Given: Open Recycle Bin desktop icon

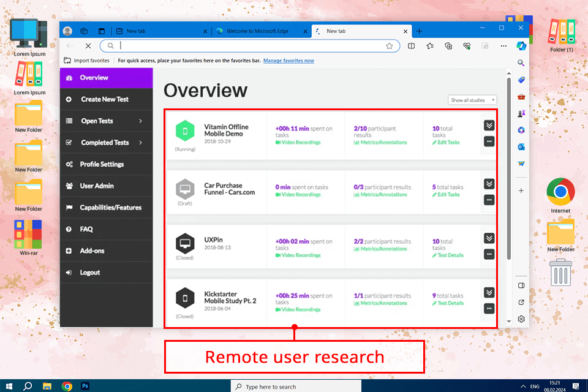Looking at the screenshot, I should [x=560, y=272].
